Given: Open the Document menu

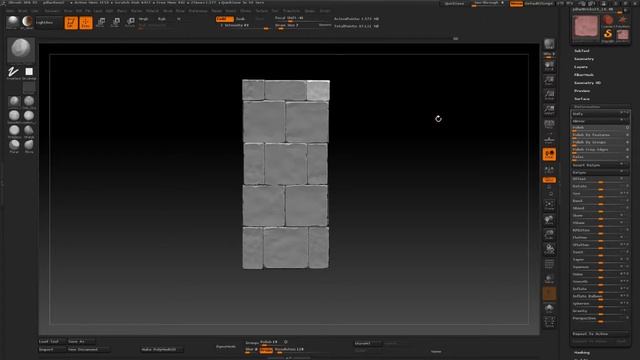Looking at the screenshot, I should tap(52, 11).
